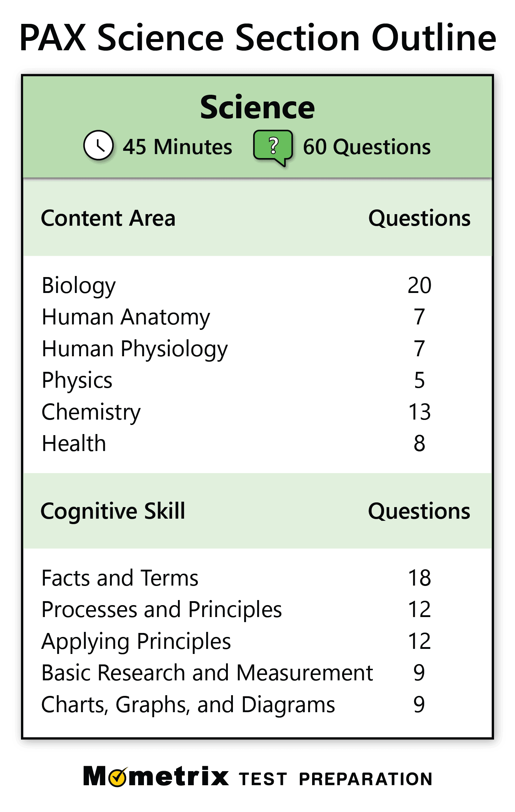Select the PAX Science Section Outline title

[x=258, y=38]
